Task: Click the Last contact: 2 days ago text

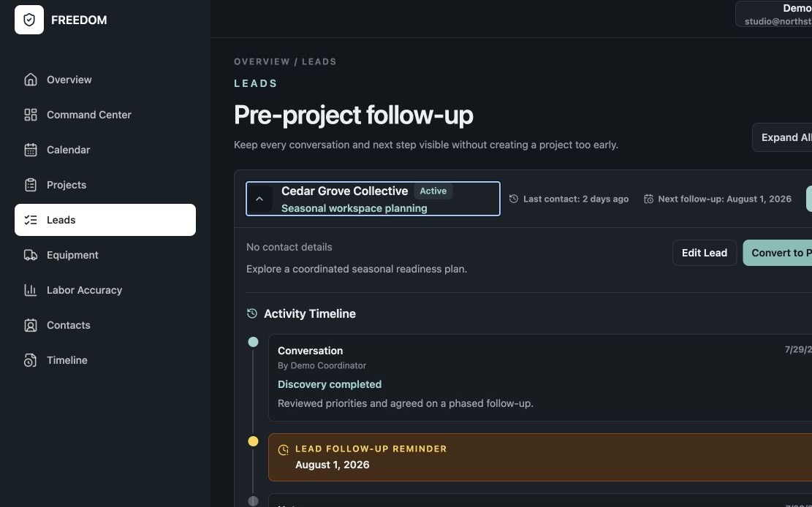Action: pos(576,199)
